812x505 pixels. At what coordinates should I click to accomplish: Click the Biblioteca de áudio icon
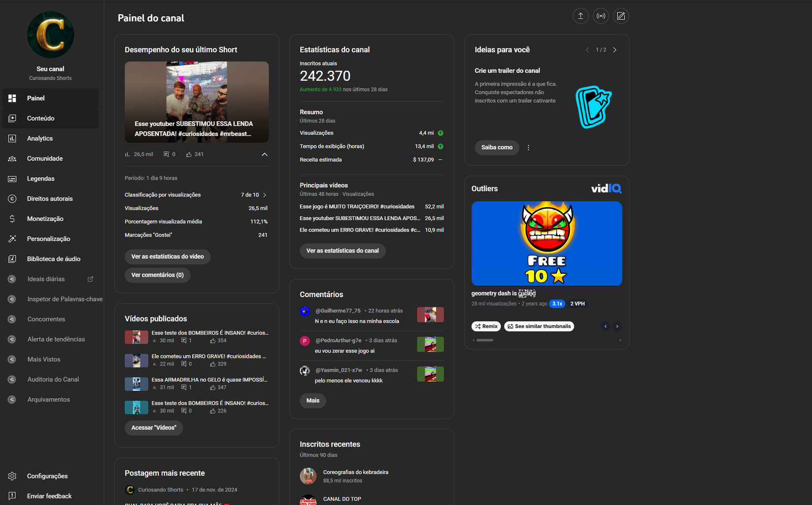(x=12, y=259)
